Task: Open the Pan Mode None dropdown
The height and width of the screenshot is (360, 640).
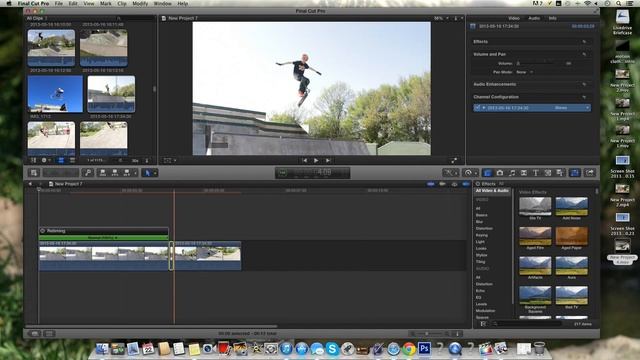Action: 524,72
